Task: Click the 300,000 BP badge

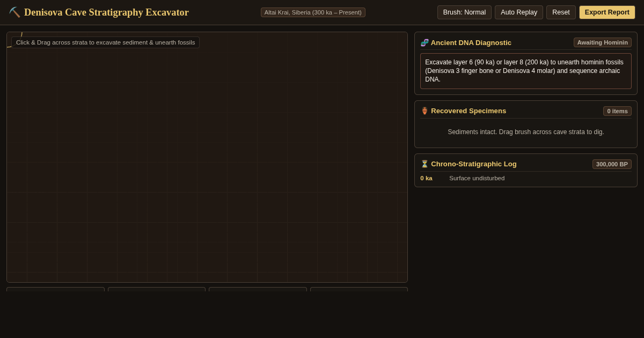Action: (612, 164)
